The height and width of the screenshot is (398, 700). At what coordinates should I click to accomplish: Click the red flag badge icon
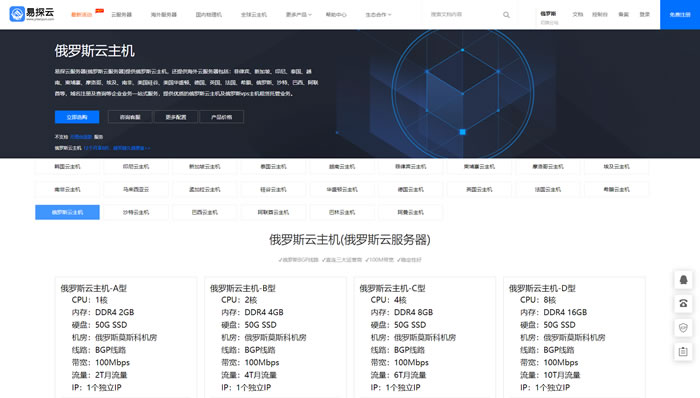pos(100,11)
